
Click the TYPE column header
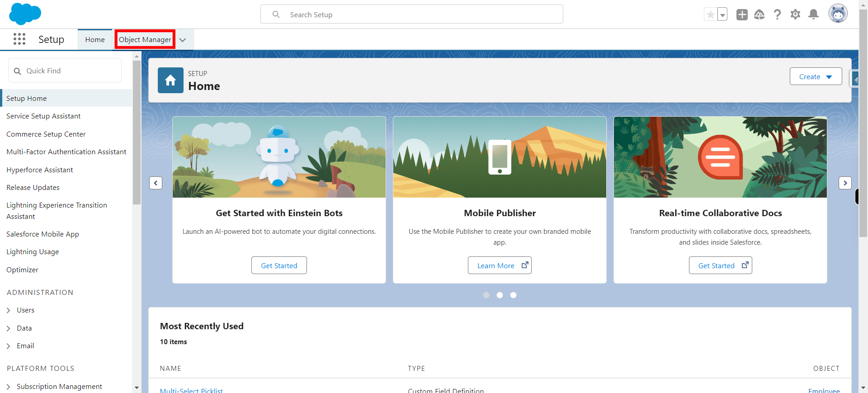416,369
